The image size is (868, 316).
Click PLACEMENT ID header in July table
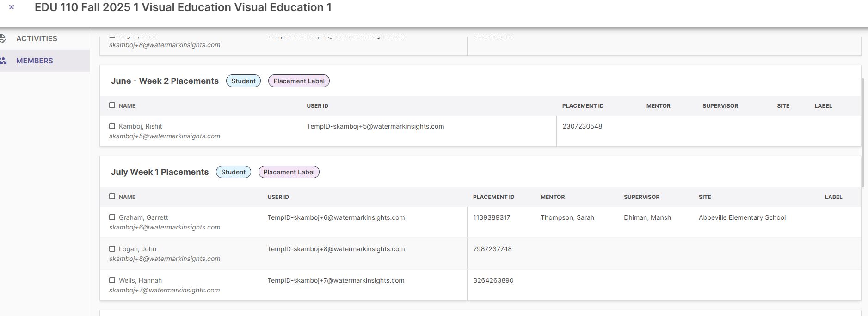[493, 197]
